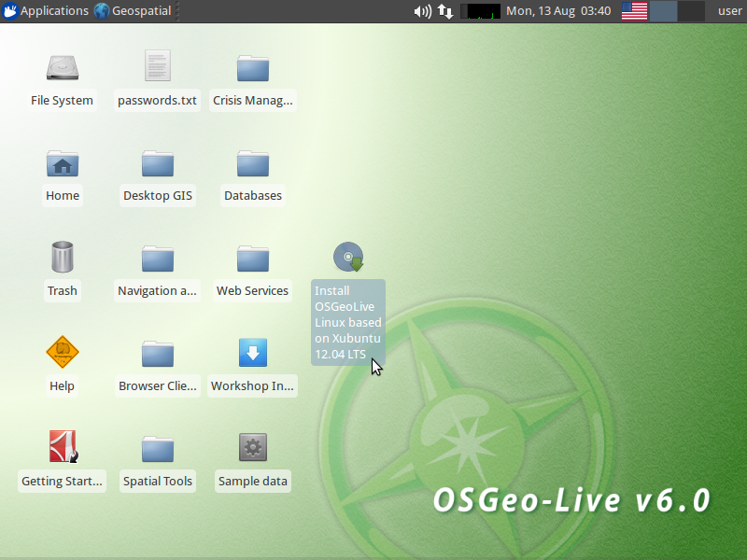The width and height of the screenshot is (747, 560).
Task: Click the 'Home' label
Action: coord(63,196)
